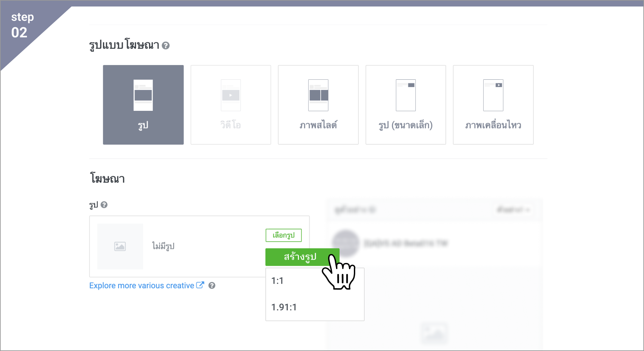Screen dimensions: 644x351
Task: Open Explore more various creative link
Action: click(x=141, y=285)
